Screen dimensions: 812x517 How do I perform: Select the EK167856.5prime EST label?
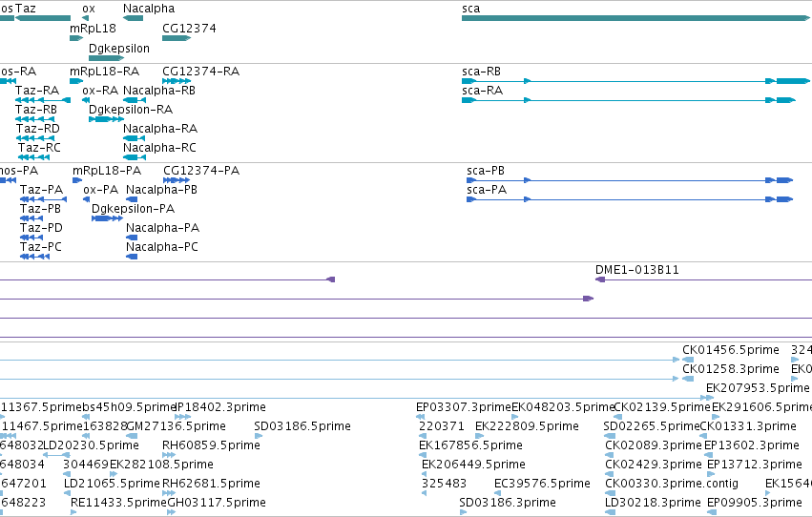(x=470, y=446)
